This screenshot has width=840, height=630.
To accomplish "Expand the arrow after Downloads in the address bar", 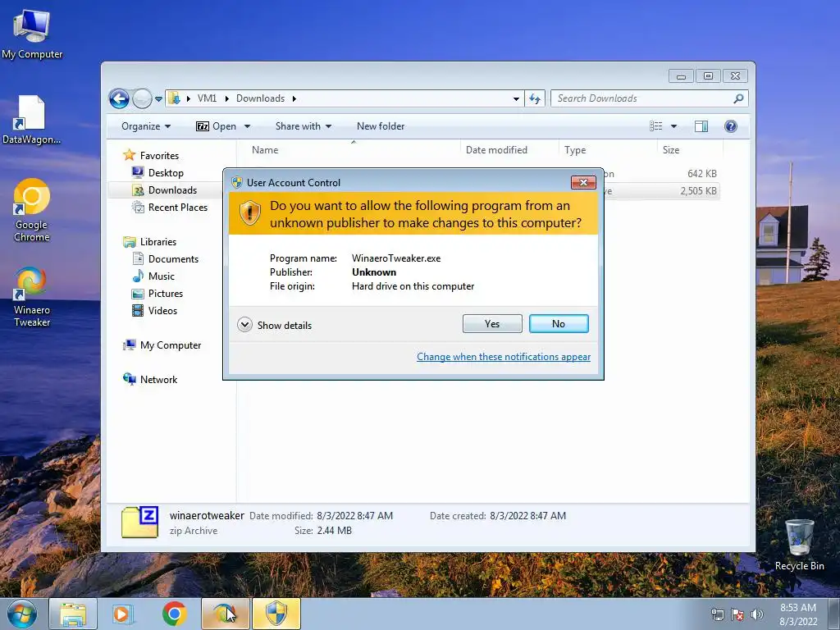I will [294, 98].
